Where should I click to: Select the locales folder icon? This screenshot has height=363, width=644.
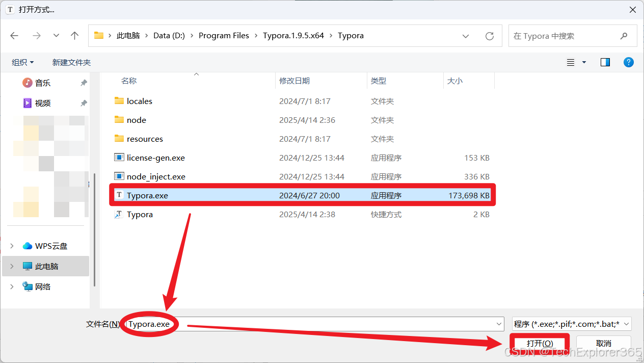pyautogui.click(x=119, y=101)
